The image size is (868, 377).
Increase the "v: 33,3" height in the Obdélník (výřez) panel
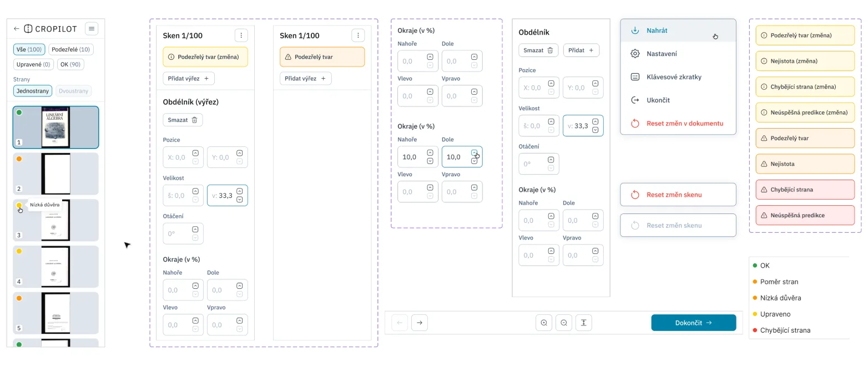click(240, 191)
